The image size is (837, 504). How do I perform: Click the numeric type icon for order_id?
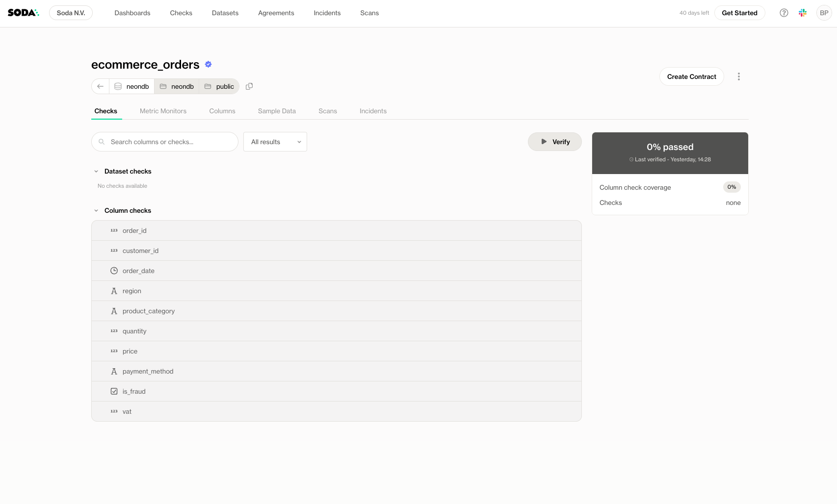114,230
